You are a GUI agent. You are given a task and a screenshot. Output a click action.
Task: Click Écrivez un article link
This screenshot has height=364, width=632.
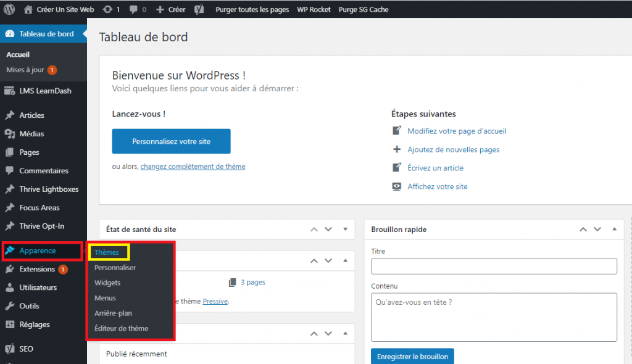(x=435, y=168)
